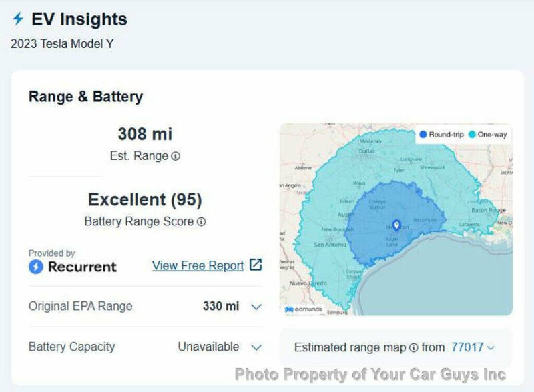Click the Unavailable battery capacity value
Screen dimensions: 534x392
pos(208,347)
